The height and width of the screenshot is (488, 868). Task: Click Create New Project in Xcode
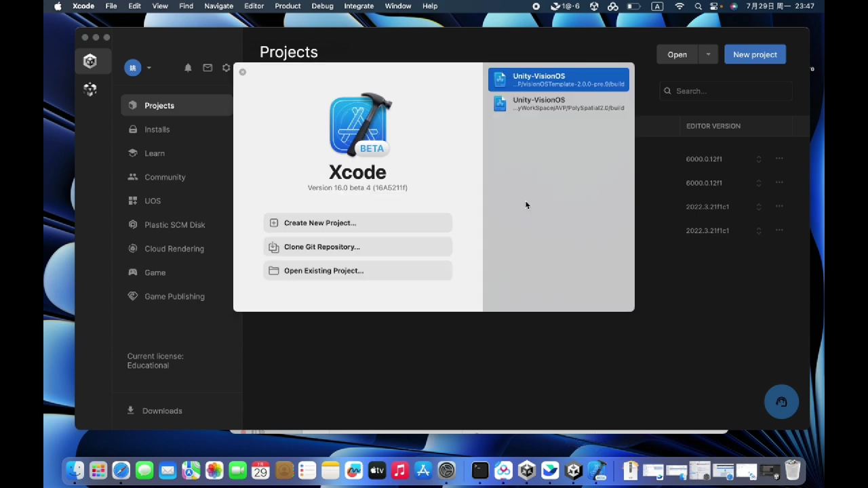pos(357,223)
